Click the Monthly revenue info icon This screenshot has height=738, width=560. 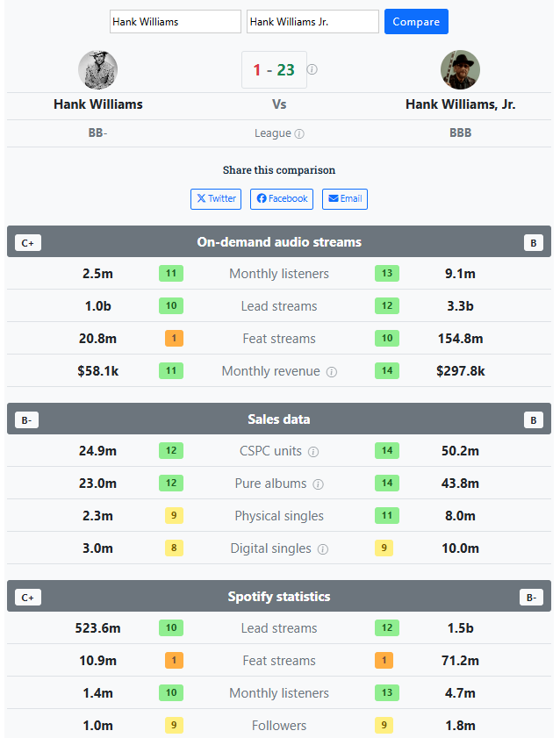[x=332, y=372]
